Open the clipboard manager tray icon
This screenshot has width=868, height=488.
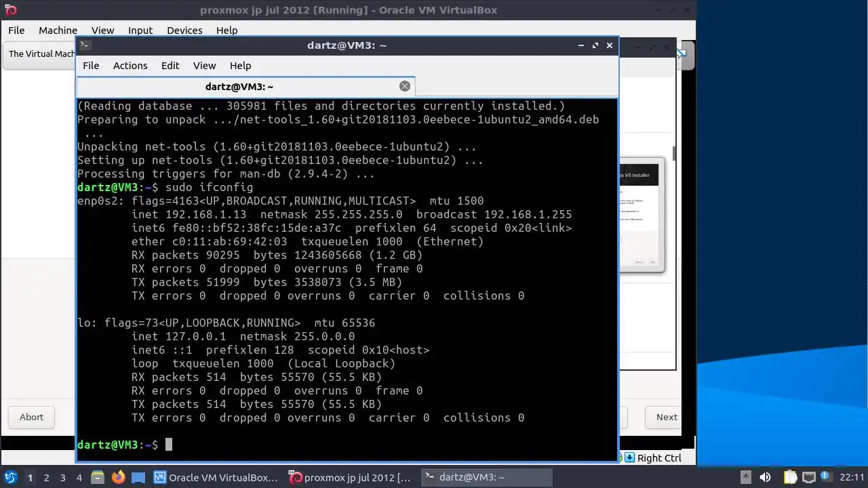(791, 477)
